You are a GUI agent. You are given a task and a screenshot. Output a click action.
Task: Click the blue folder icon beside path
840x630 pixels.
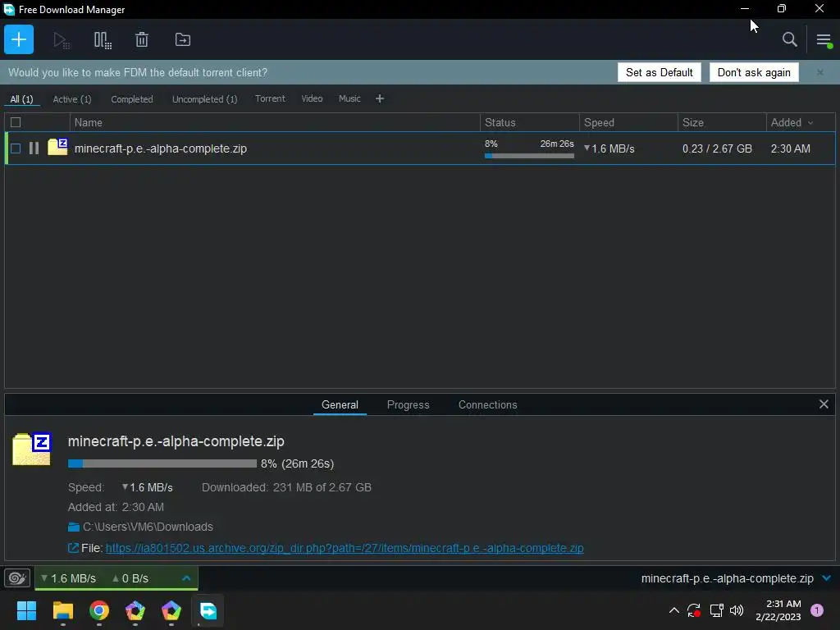point(74,527)
